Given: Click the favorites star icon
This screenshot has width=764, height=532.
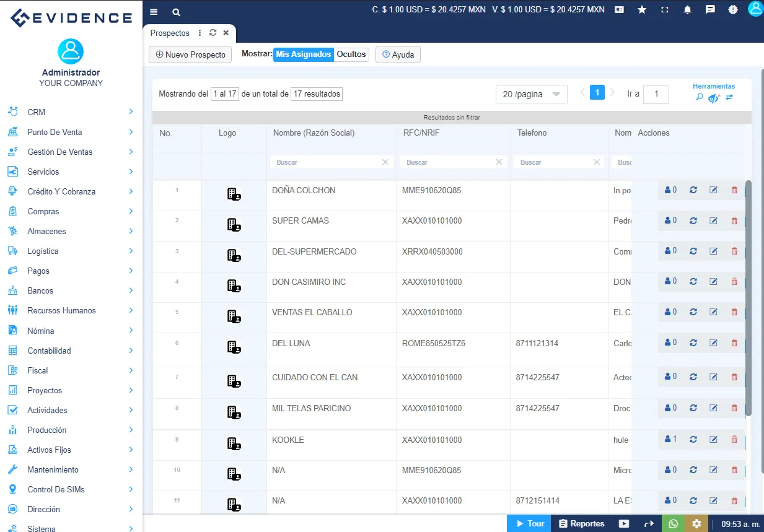Looking at the screenshot, I should point(642,10).
